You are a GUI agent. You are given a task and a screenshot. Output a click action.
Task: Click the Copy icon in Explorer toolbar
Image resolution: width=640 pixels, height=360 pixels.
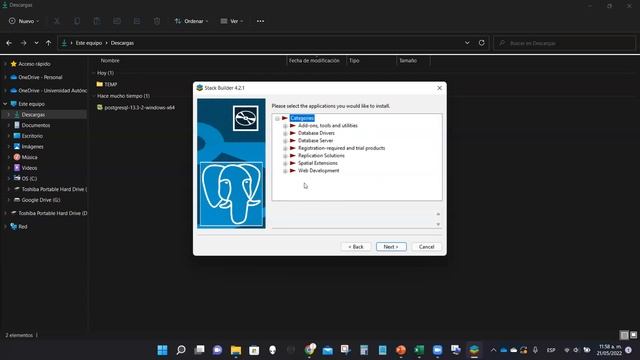(77, 21)
